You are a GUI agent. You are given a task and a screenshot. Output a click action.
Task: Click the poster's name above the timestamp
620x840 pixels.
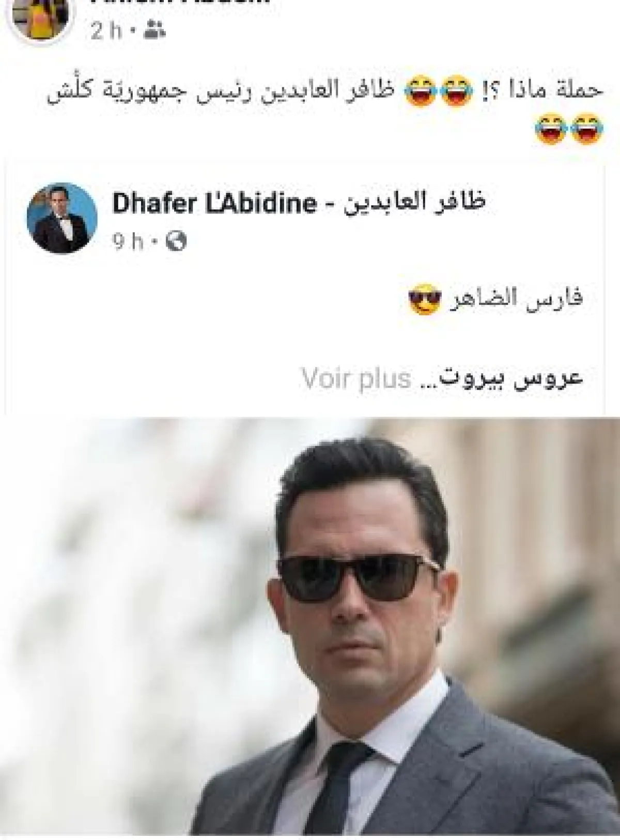click(181, 3)
